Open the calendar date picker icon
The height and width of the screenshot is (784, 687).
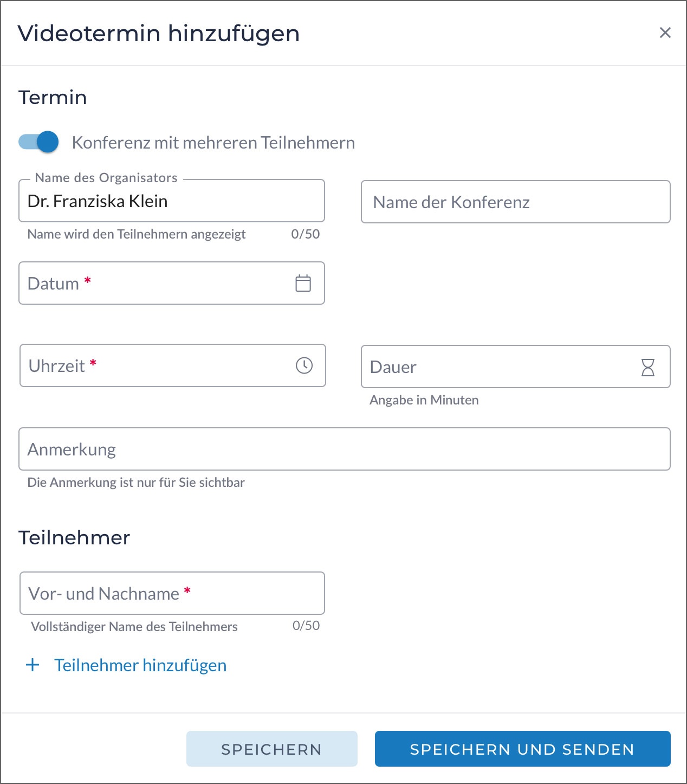[x=303, y=283]
